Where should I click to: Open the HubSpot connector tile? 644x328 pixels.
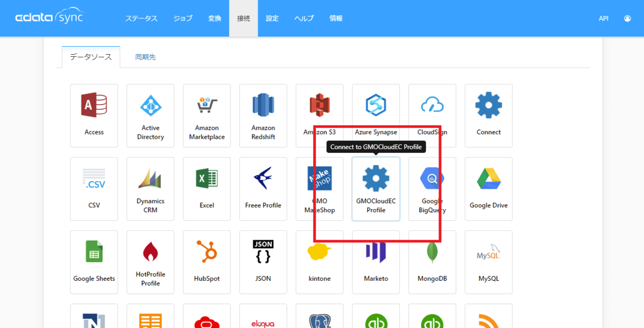coord(207,262)
